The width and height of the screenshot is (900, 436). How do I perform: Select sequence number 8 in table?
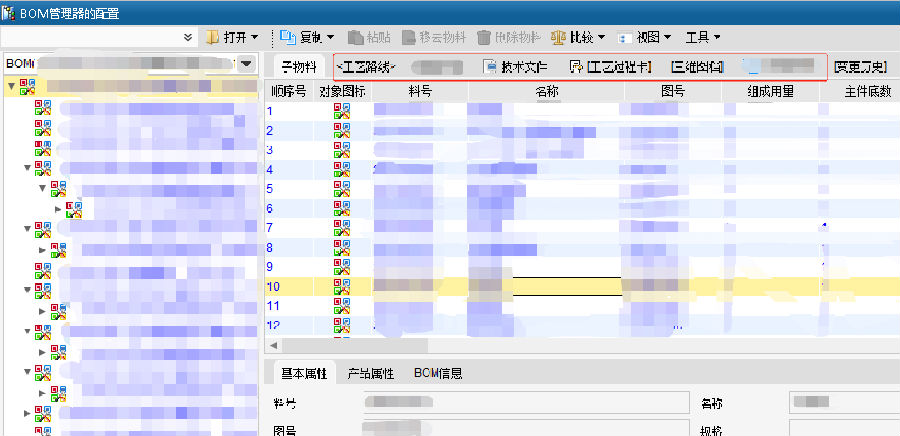tap(270, 248)
